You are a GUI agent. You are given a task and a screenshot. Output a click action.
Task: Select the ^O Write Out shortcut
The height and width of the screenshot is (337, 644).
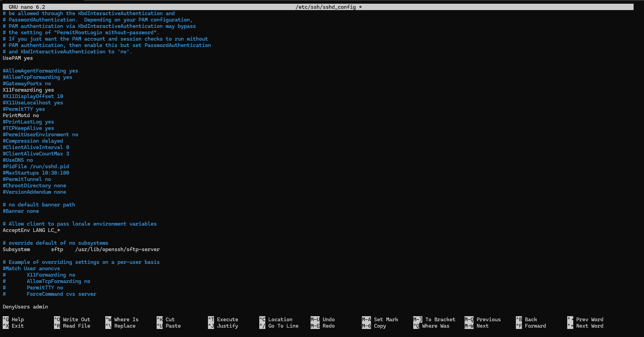click(x=72, y=320)
